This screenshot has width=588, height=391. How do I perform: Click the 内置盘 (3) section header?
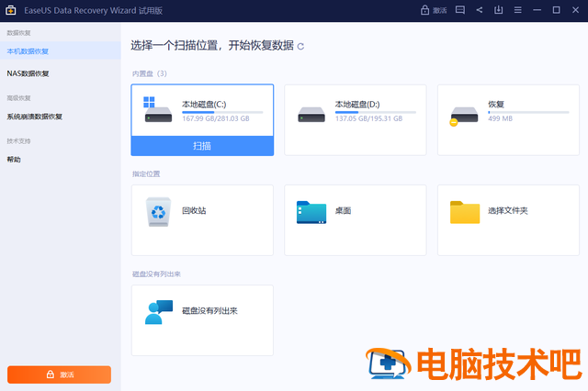pyautogui.click(x=149, y=73)
